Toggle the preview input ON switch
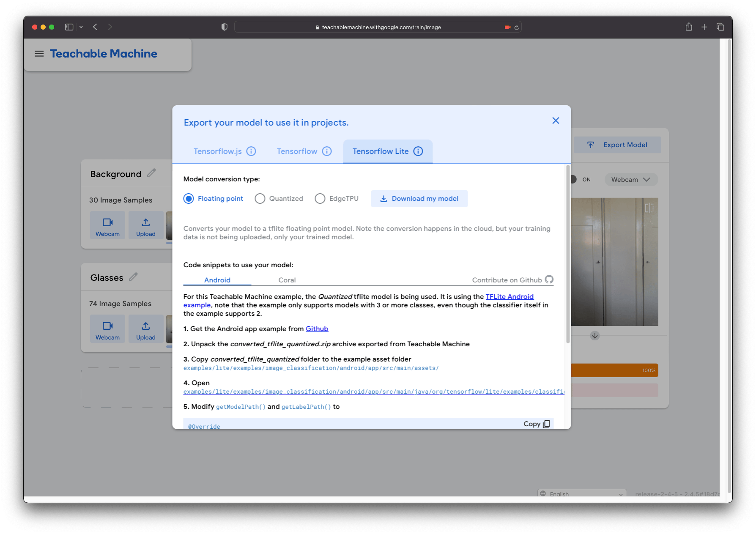Image resolution: width=756 pixels, height=534 pixels. click(574, 179)
